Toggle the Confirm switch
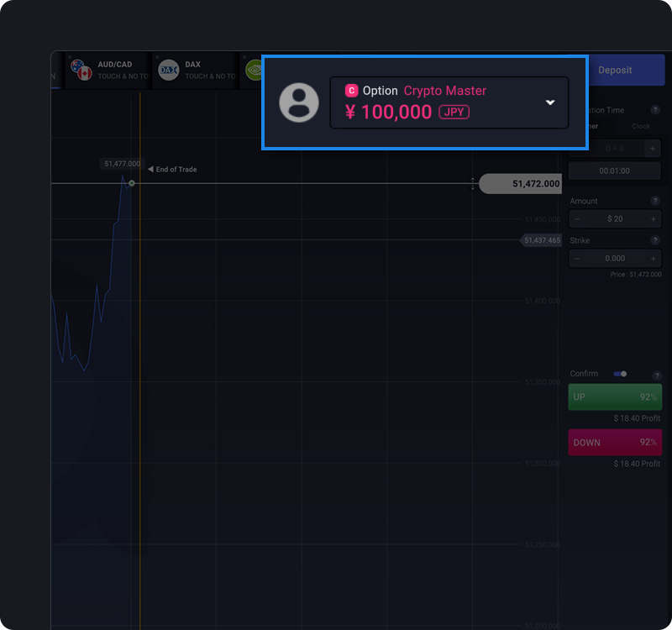 (x=620, y=374)
